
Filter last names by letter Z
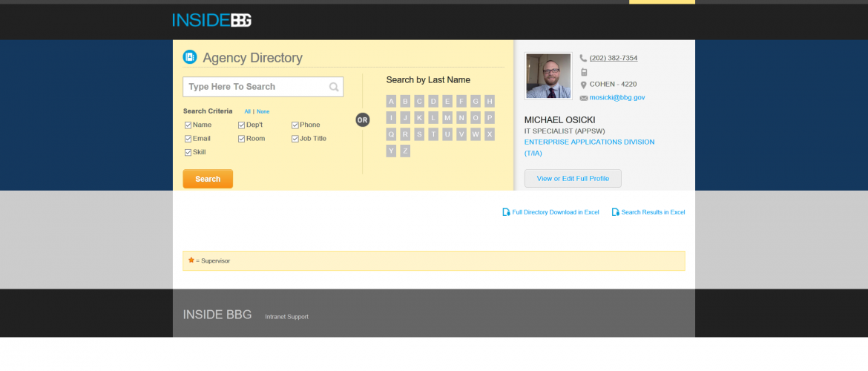tap(405, 151)
